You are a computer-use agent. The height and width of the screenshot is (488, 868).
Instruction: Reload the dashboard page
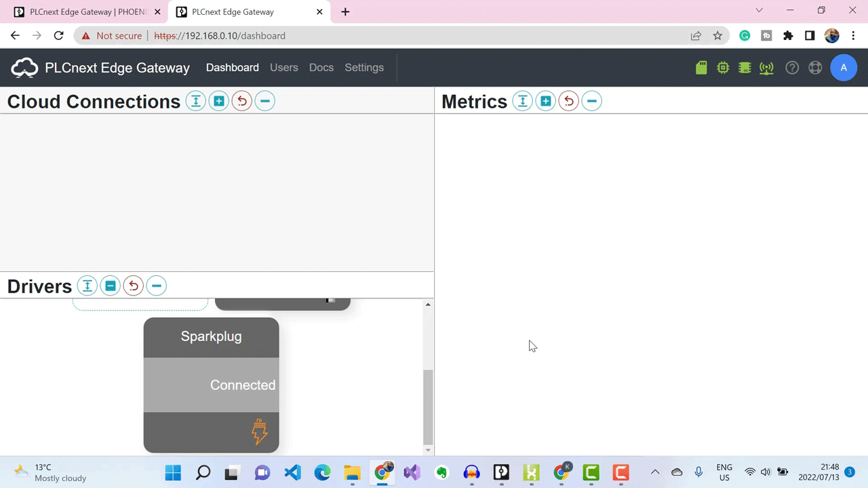tap(58, 35)
